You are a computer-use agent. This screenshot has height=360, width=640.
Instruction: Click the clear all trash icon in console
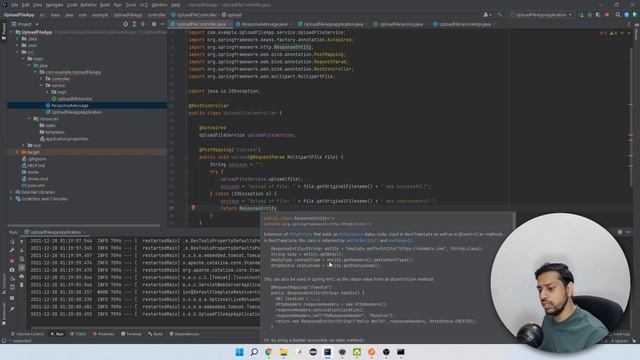click(22, 284)
